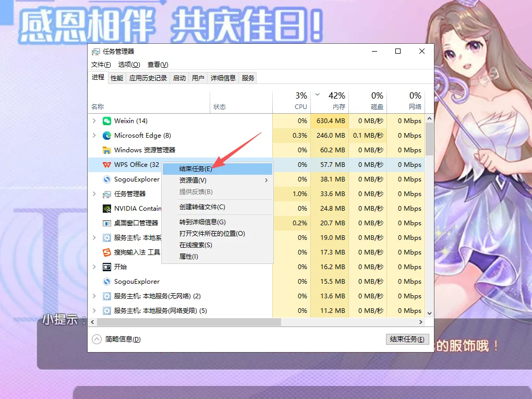Click the WPS Office process icon
The width and height of the screenshot is (532, 399).
pyautogui.click(x=107, y=164)
